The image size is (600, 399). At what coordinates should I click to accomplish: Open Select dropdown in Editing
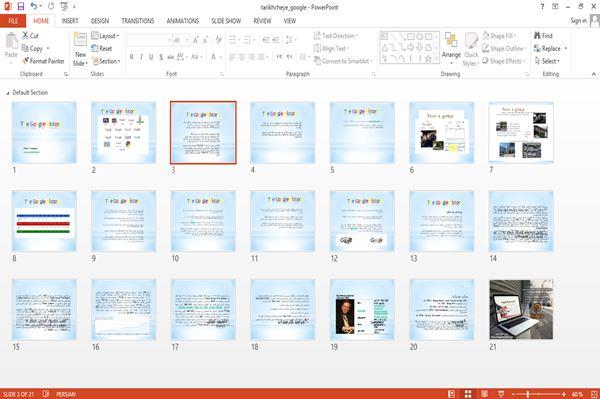[x=547, y=61]
